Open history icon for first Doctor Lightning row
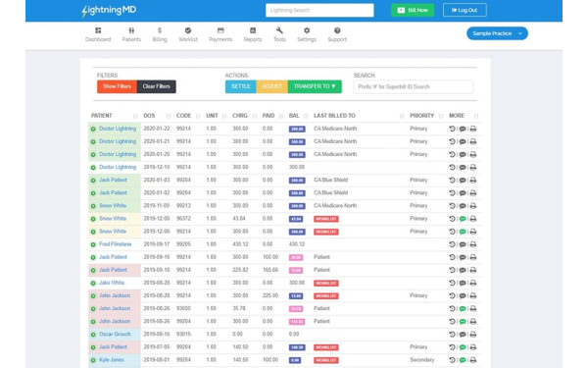Image resolution: width=588 pixels, height=368 pixels. click(x=452, y=129)
